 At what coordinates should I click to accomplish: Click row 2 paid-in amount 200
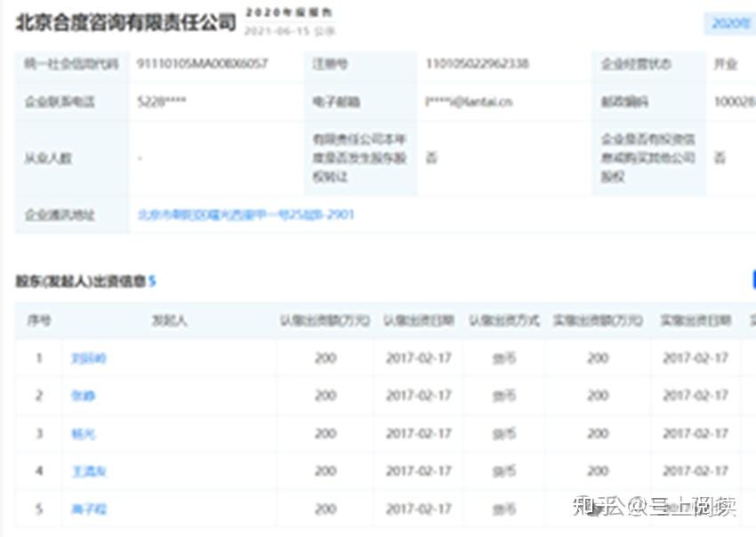click(598, 396)
